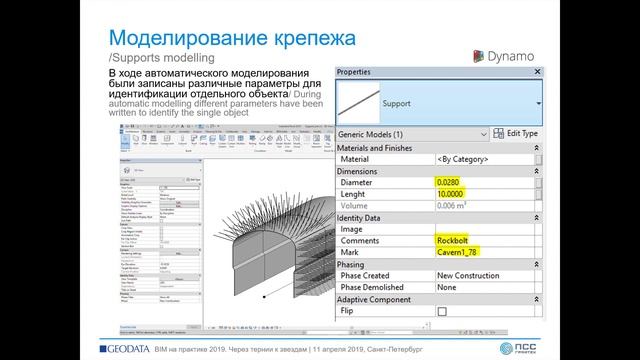Choose the Tag Room tool icon
This screenshot has height=360, width=640.
[x=327, y=138]
